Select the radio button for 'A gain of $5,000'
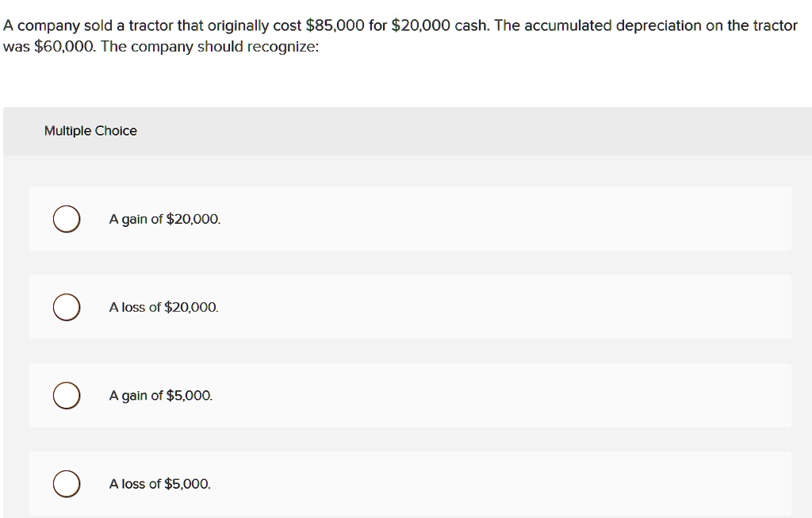This screenshot has width=812, height=518. click(x=67, y=395)
